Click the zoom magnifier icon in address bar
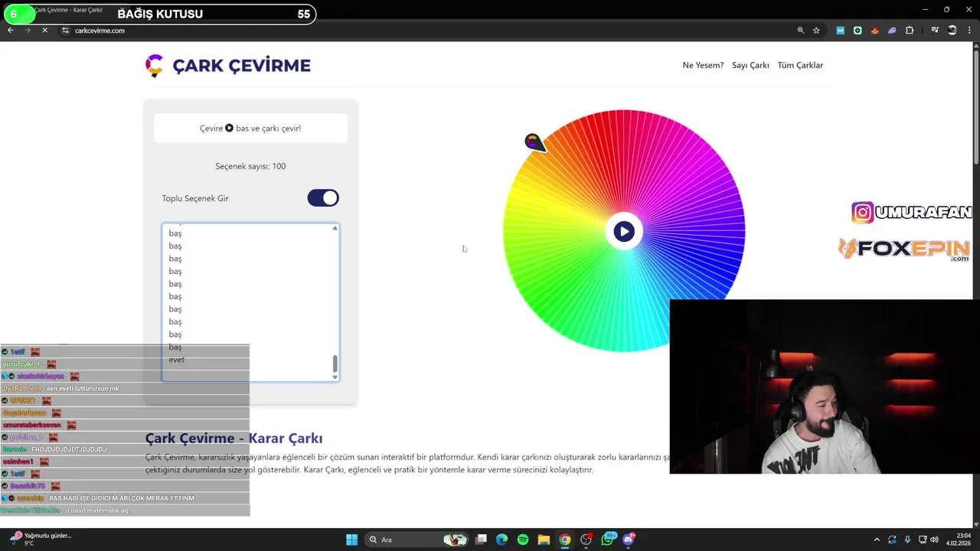This screenshot has height=551, width=980. [801, 31]
